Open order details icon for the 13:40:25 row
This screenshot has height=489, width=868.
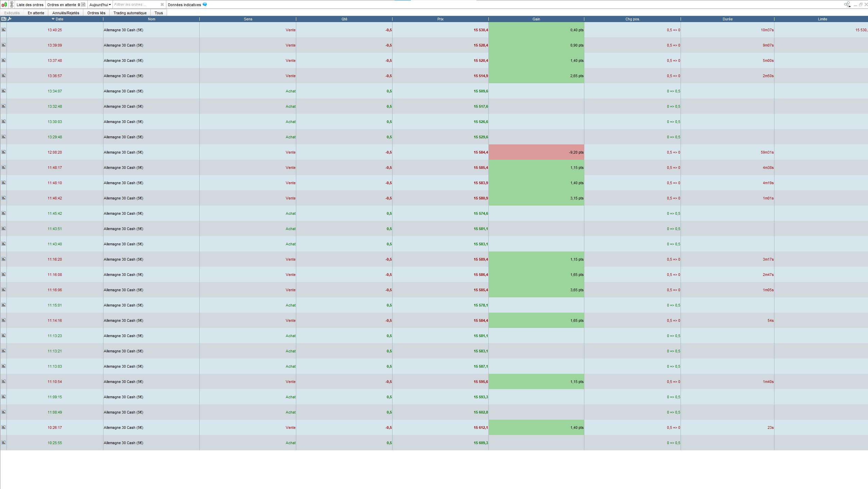tap(4, 30)
